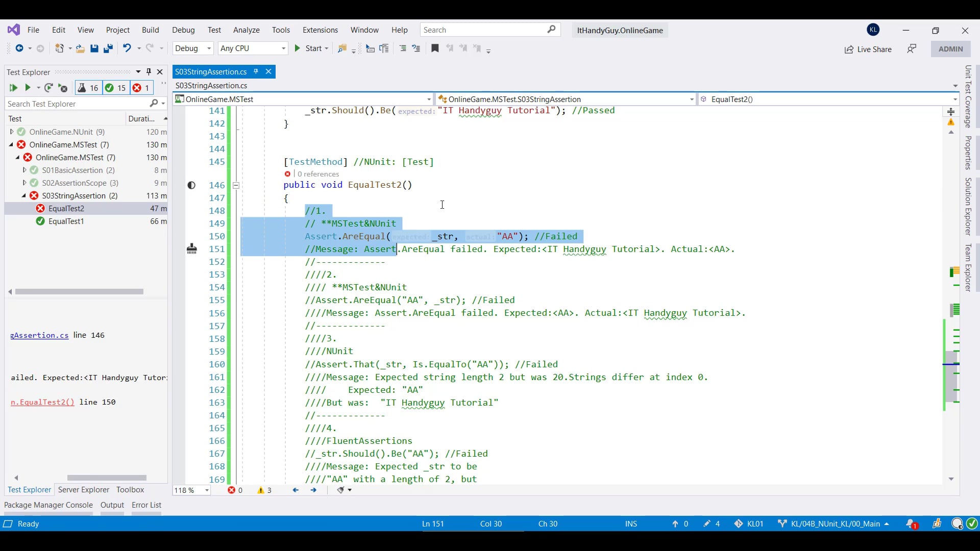
Task: Click the Live Share button
Action: click(868, 49)
